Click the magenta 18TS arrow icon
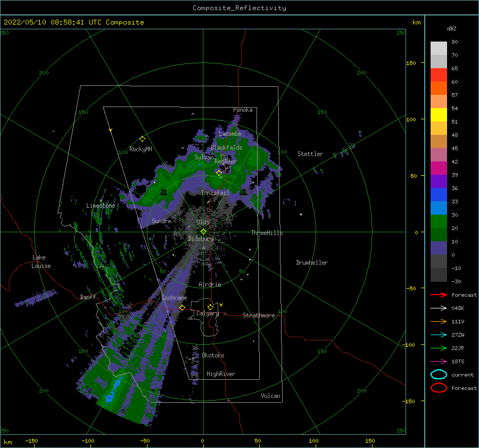Viewport: 479px width, 448px height. point(439,362)
